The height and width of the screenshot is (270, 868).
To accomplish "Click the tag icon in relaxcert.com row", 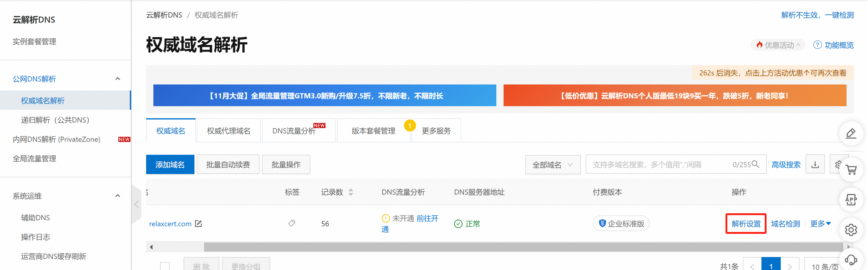I will point(292,223).
